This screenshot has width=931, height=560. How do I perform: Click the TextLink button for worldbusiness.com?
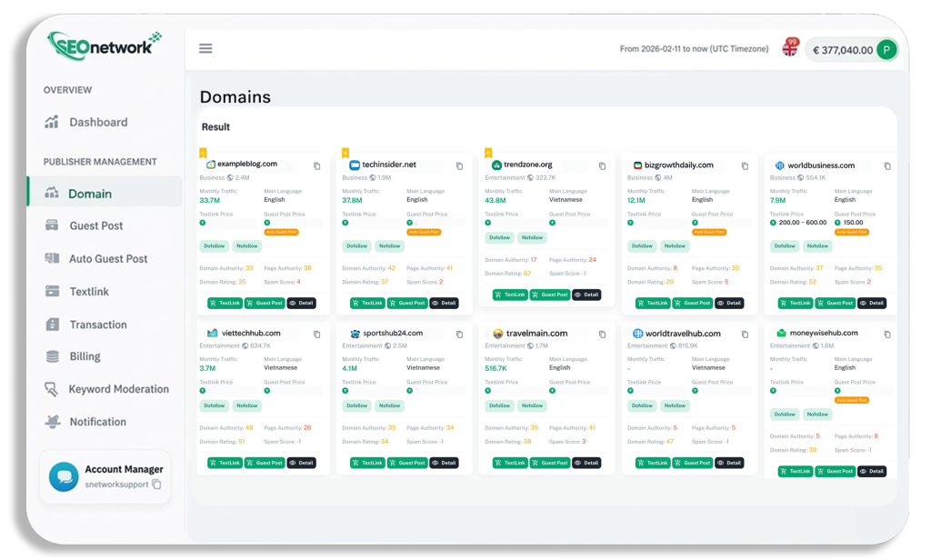click(796, 303)
